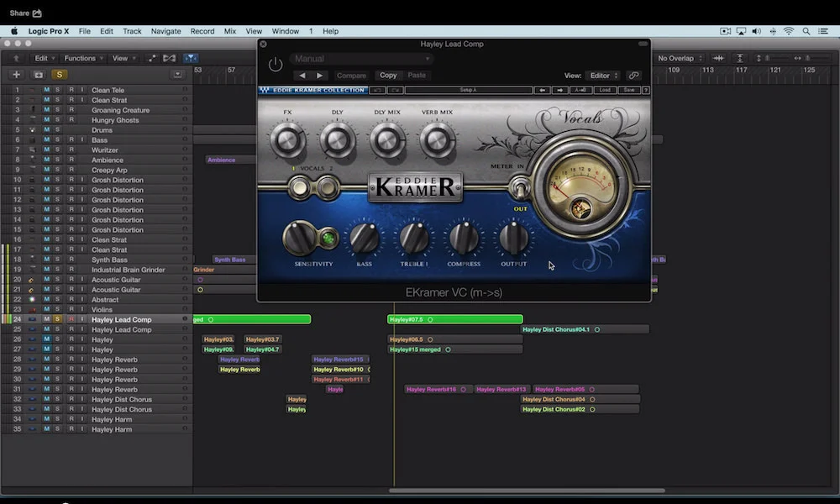Image resolution: width=840 pixels, height=504 pixels.
Task: Click the EKramer FX knob
Action: tap(287, 139)
